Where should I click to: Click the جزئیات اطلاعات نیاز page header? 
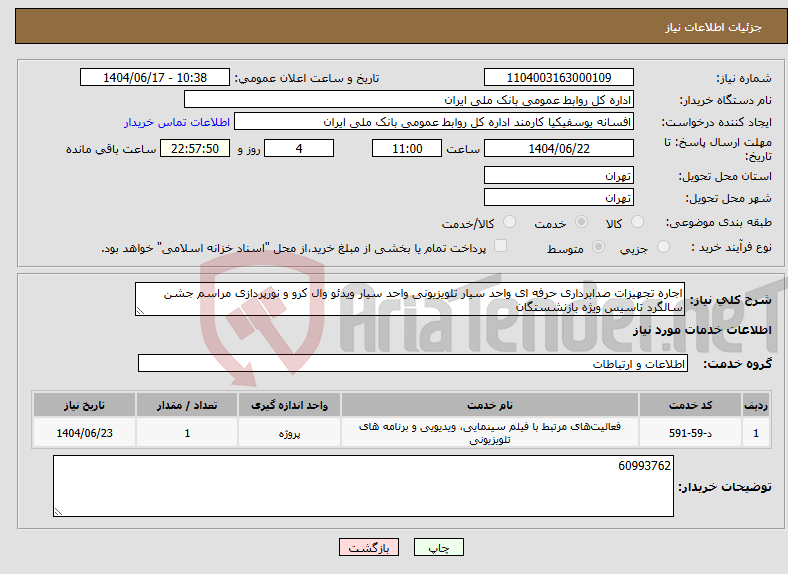click(x=714, y=27)
